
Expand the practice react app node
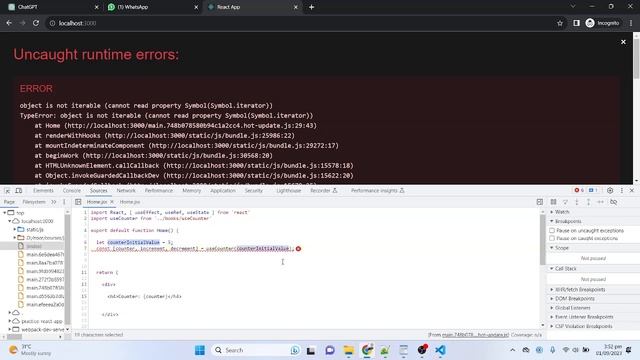tap(10, 321)
